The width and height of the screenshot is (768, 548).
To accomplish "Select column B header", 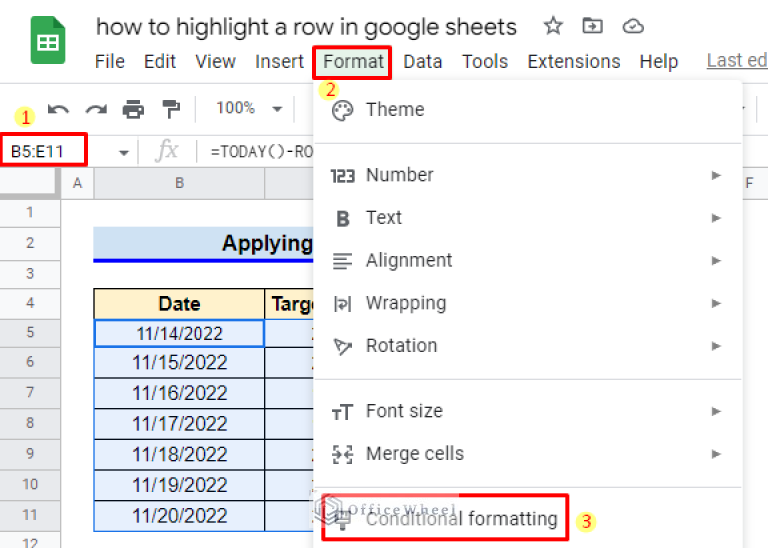I will [x=179, y=183].
